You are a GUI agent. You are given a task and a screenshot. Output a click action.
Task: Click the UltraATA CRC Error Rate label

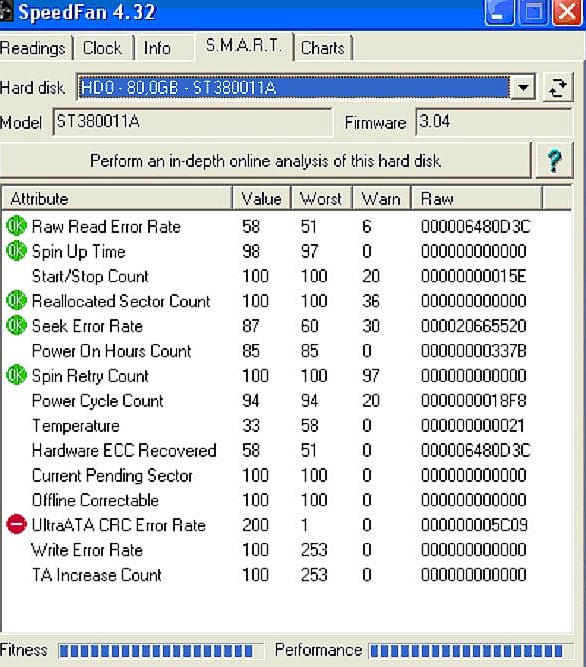coord(119,525)
